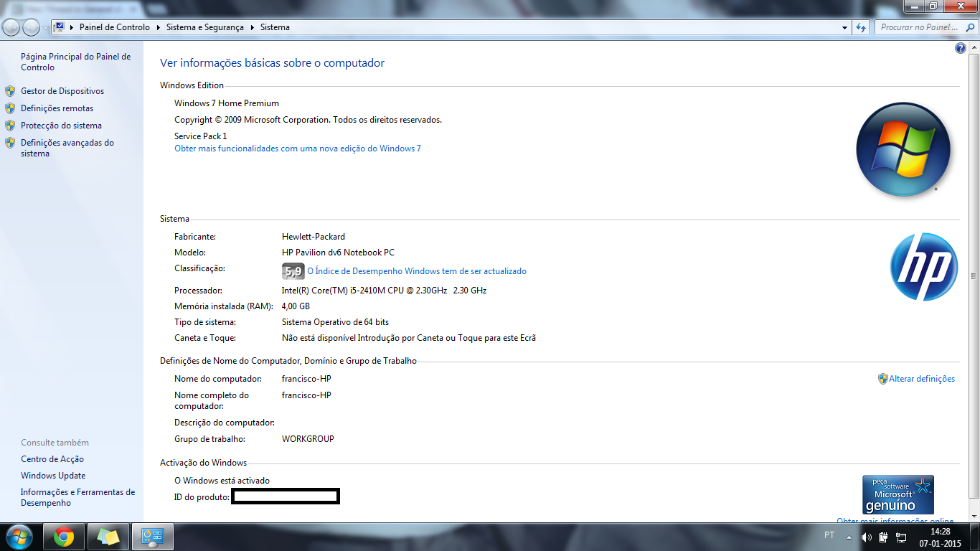Click the 'Copyright © 2009 Microsoft Corporation' line
This screenshot has height=551, width=980.
pyautogui.click(x=308, y=120)
